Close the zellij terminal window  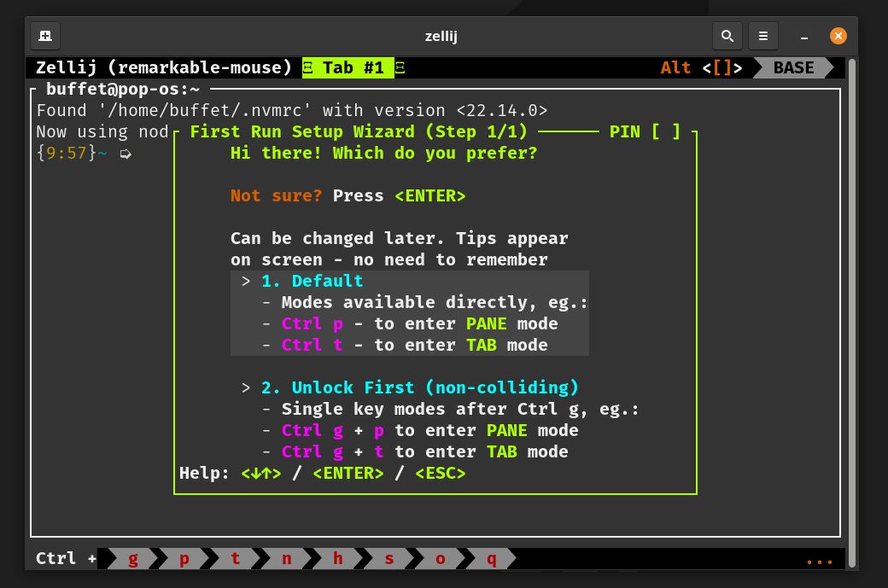pyautogui.click(x=838, y=36)
